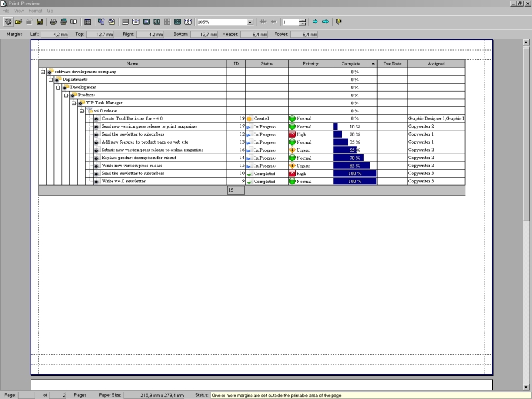Click the vertical scrollbar down arrow
532x399 pixels.
(x=526, y=387)
